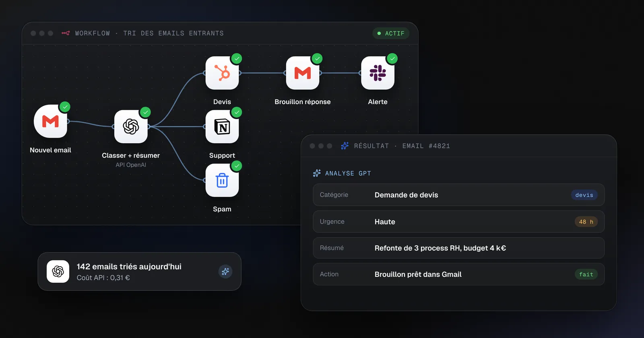Click the 'devis' tag in Catégorie row
This screenshot has height=338, width=644.
[x=584, y=195]
